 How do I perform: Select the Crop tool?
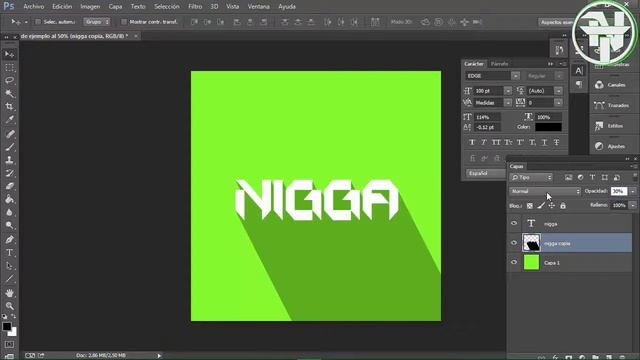(9, 107)
